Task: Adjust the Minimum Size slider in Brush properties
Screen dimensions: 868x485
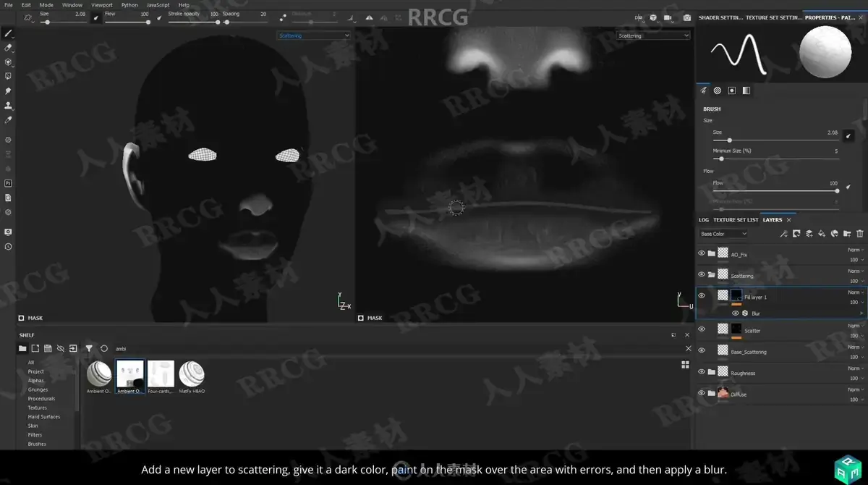Action: [775, 159]
